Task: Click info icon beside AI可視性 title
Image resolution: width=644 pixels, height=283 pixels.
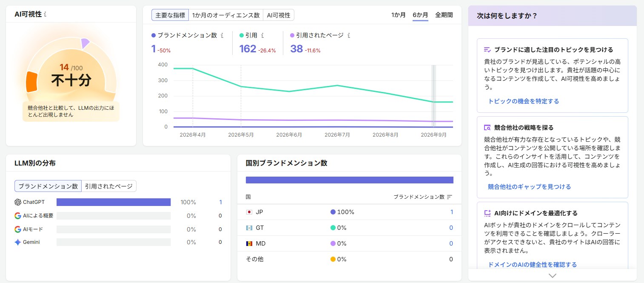Action: coord(45,14)
